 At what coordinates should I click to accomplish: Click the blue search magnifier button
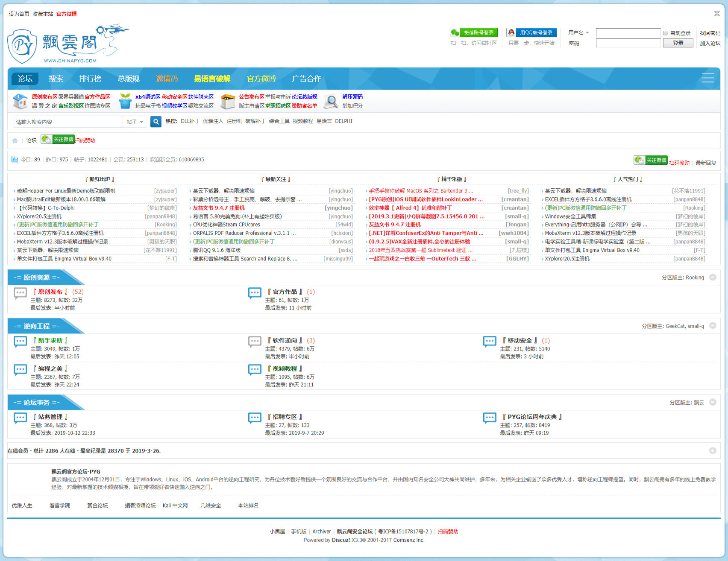pyautogui.click(x=156, y=122)
